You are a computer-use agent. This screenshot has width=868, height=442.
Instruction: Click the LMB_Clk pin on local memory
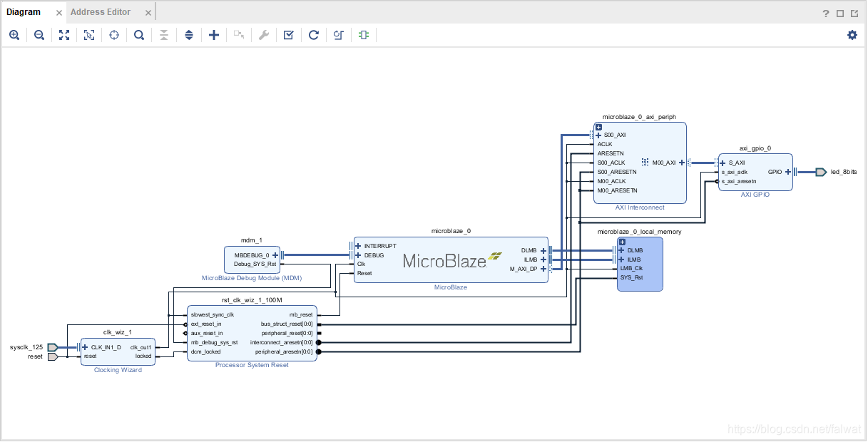(x=631, y=268)
